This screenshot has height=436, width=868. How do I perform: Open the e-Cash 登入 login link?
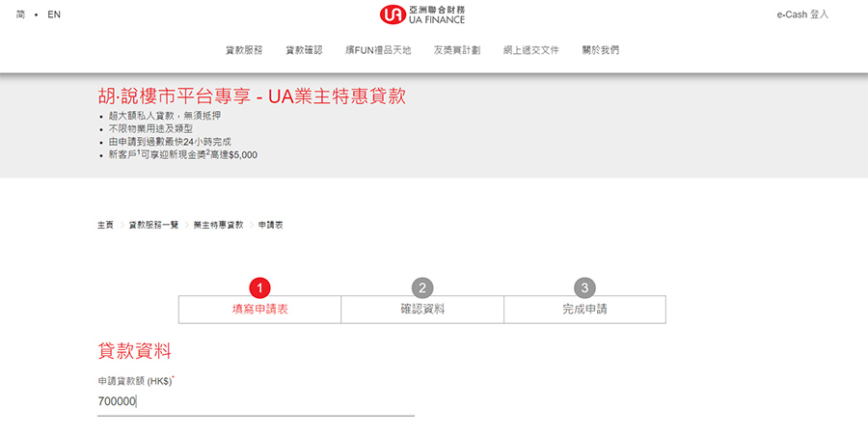point(802,14)
